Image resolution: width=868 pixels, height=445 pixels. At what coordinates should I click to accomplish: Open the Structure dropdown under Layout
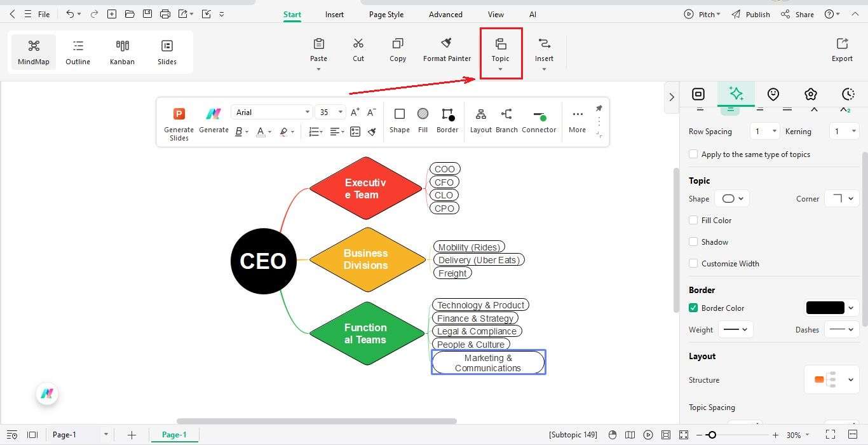point(831,380)
